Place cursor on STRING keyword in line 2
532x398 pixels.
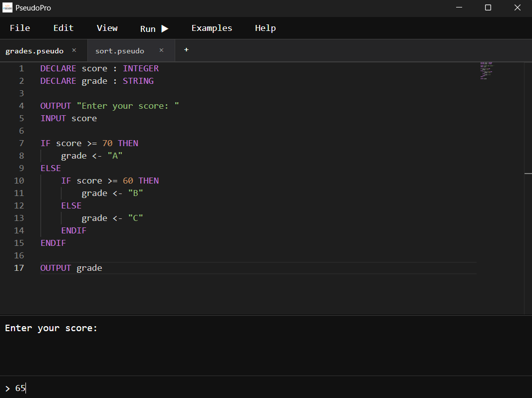tap(138, 81)
